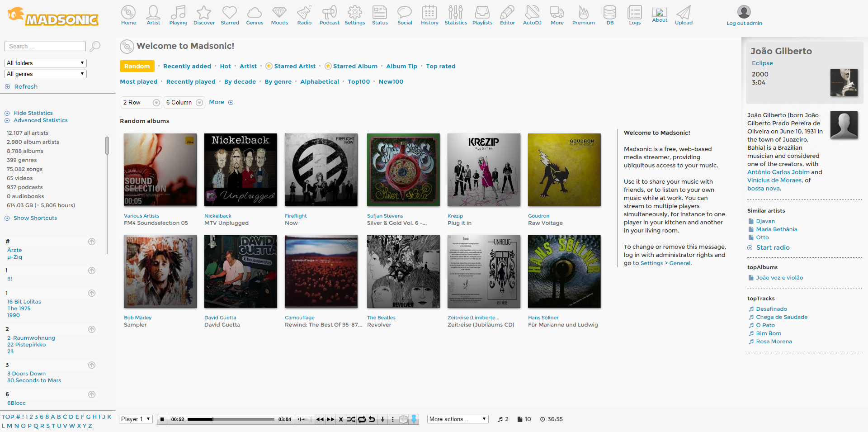Screen dimensions: 868x432
Task: Open The Beatles Revolver album cover
Action: 403,271
